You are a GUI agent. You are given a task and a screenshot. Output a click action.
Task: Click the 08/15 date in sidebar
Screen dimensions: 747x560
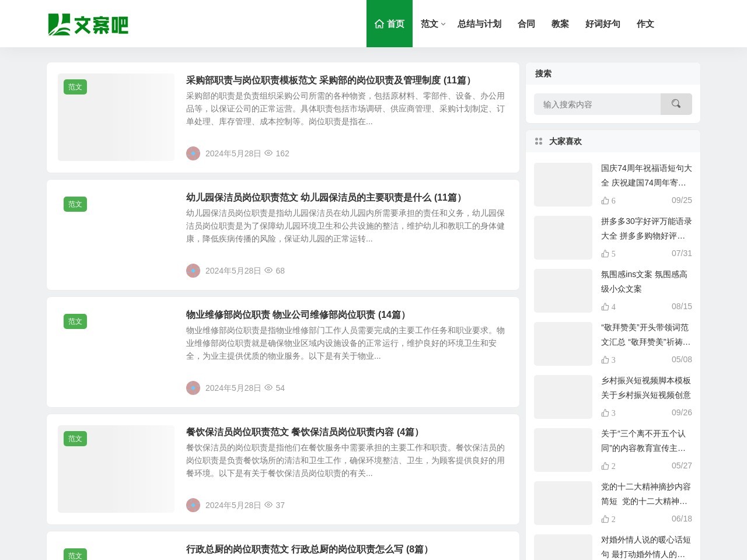[682, 306]
